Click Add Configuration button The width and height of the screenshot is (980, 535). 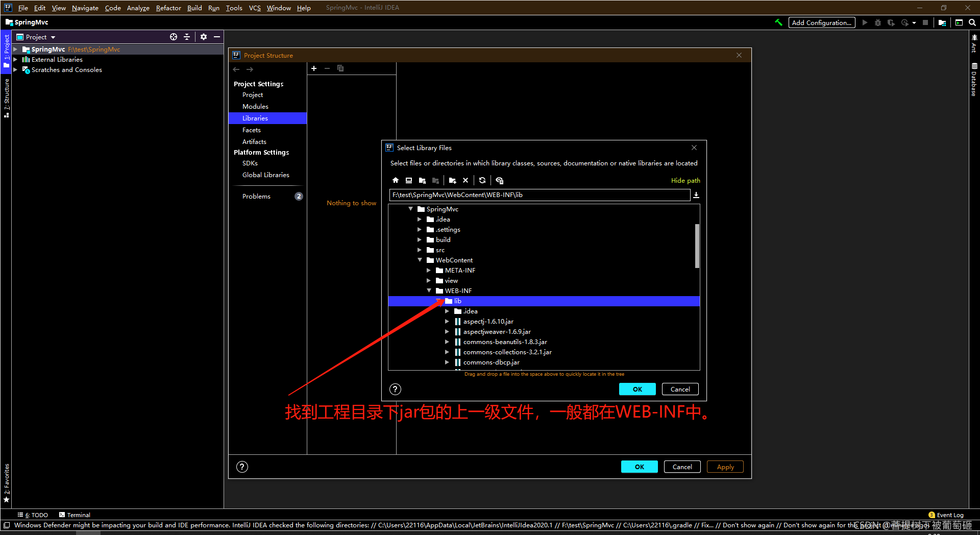[x=821, y=22]
